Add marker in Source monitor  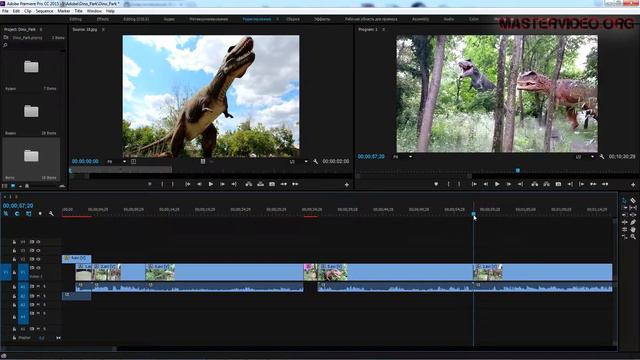click(x=149, y=184)
